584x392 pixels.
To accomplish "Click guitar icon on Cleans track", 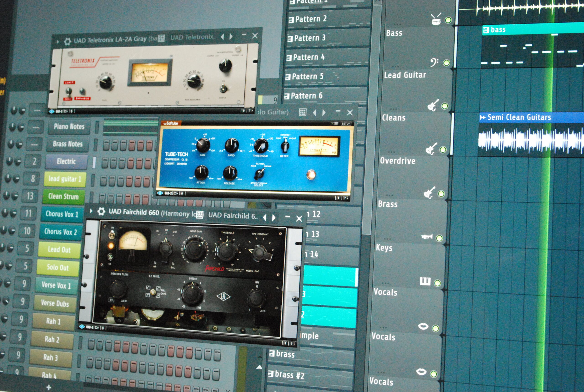I will tap(431, 149).
